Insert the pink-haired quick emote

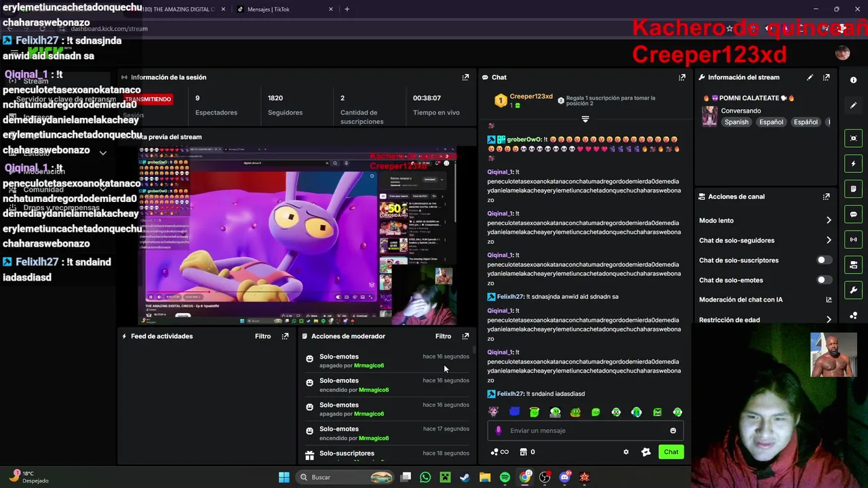[x=493, y=412]
